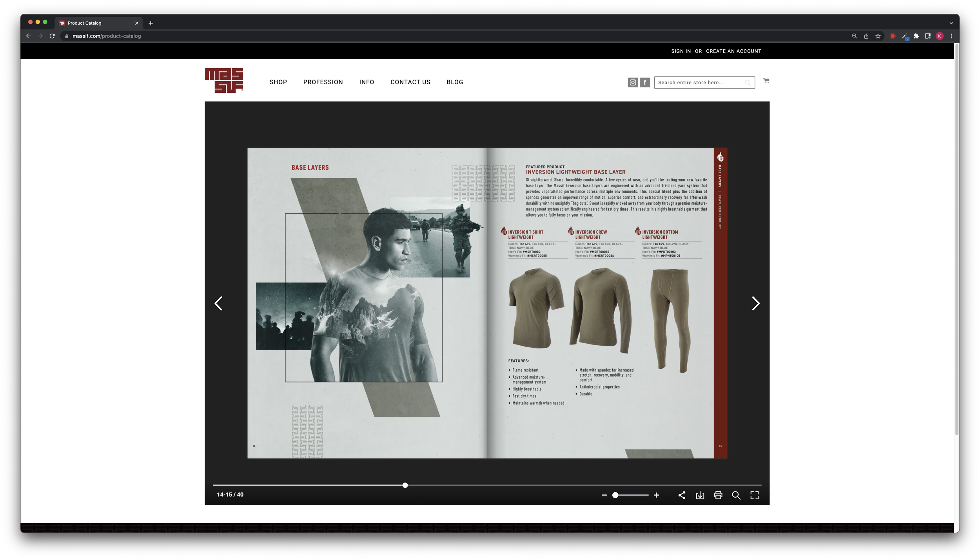980x560 pixels.
Task: Click zoom in plus button
Action: click(657, 495)
